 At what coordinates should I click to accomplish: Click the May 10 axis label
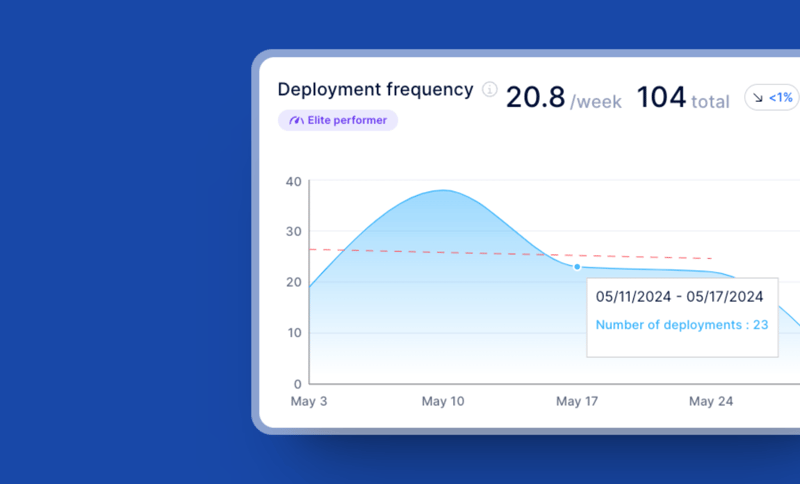[x=443, y=401]
